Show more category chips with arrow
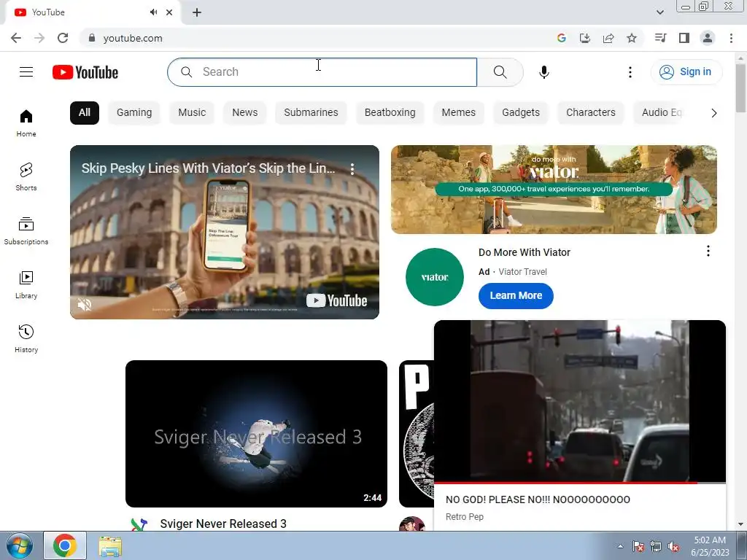This screenshot has height=560, width=747. (x=713, y=113)
